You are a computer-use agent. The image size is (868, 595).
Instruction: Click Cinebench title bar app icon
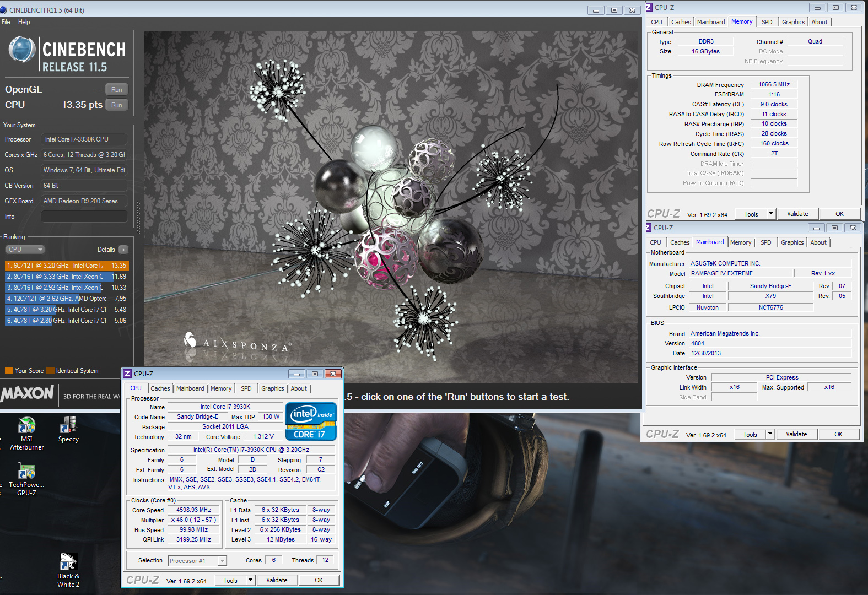click(3, 10)
